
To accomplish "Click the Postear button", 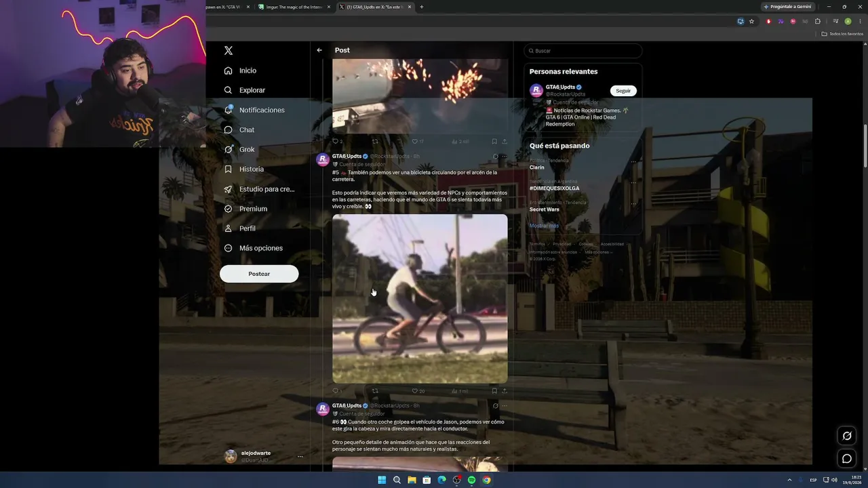I will 259,274.
